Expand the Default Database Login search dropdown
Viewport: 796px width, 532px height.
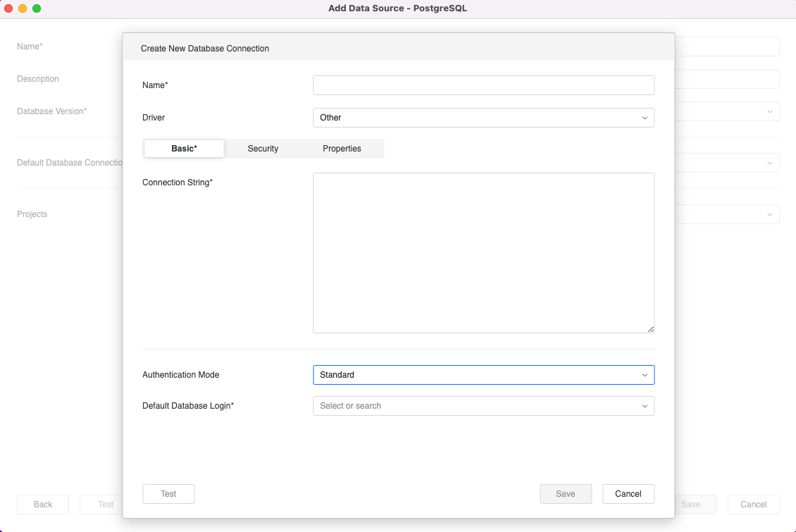(483, 406)
